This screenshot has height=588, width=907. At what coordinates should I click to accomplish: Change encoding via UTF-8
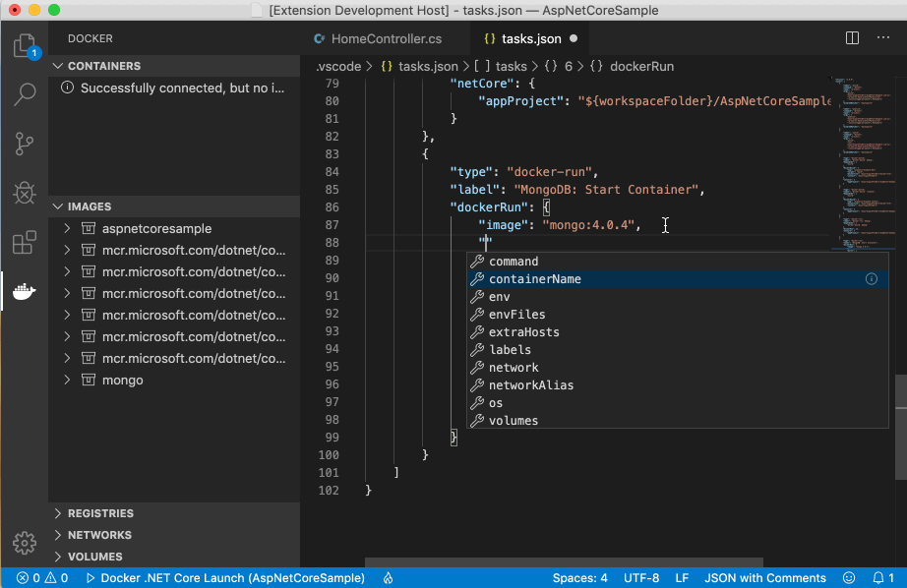point(641,577)
